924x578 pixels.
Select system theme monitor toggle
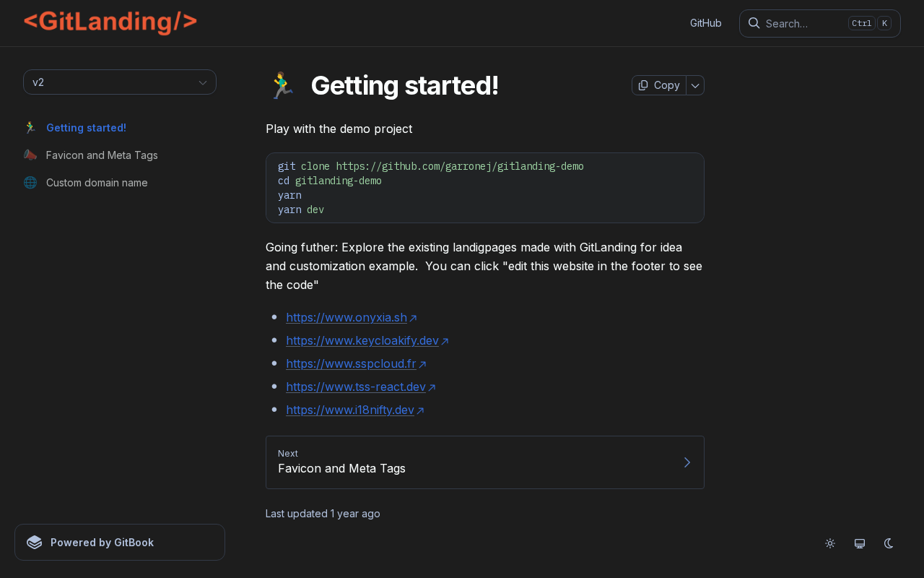(x=860, y=543)
